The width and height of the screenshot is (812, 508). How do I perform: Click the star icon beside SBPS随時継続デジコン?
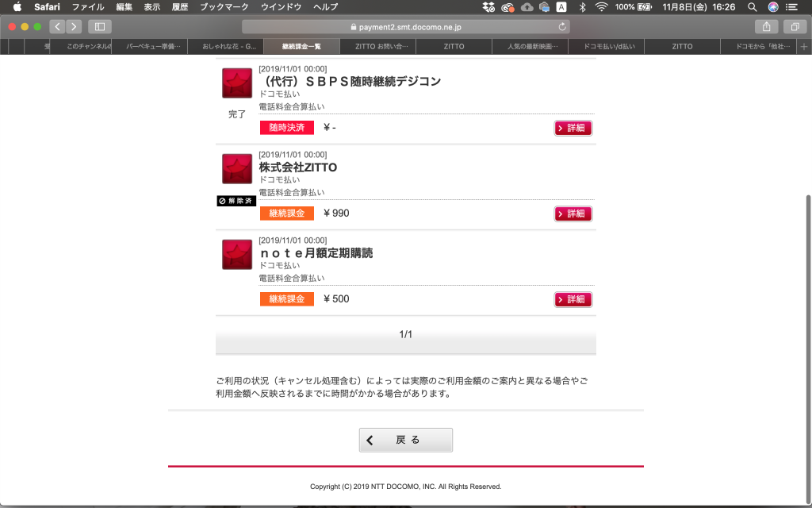coord(237,83)
